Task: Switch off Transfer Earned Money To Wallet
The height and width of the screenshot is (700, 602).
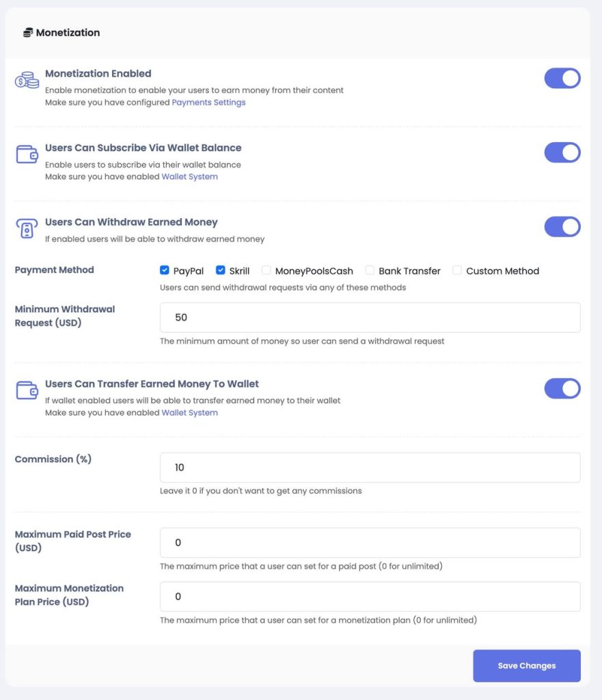Action: [x=562, y=388]
